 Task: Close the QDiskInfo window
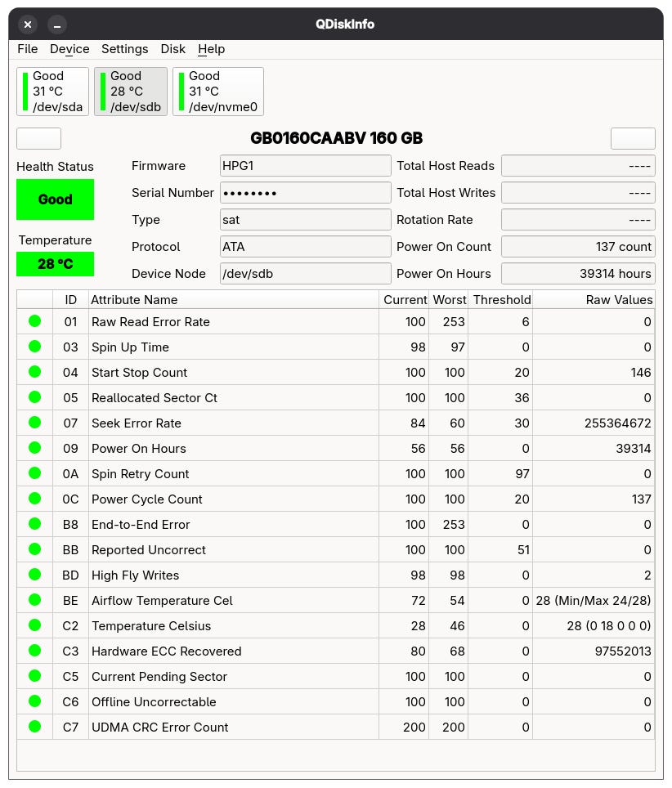coord(28,25)
